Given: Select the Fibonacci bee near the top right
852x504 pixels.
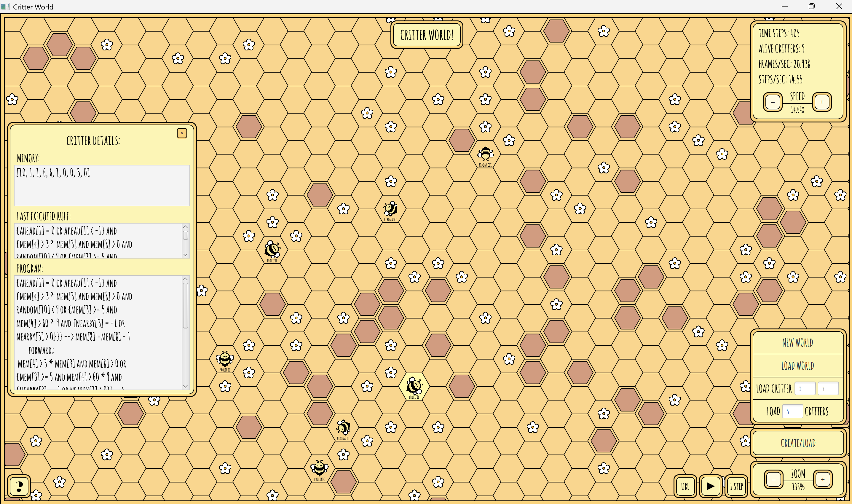Looking at the screenshot, I should (x=485, y=154).
